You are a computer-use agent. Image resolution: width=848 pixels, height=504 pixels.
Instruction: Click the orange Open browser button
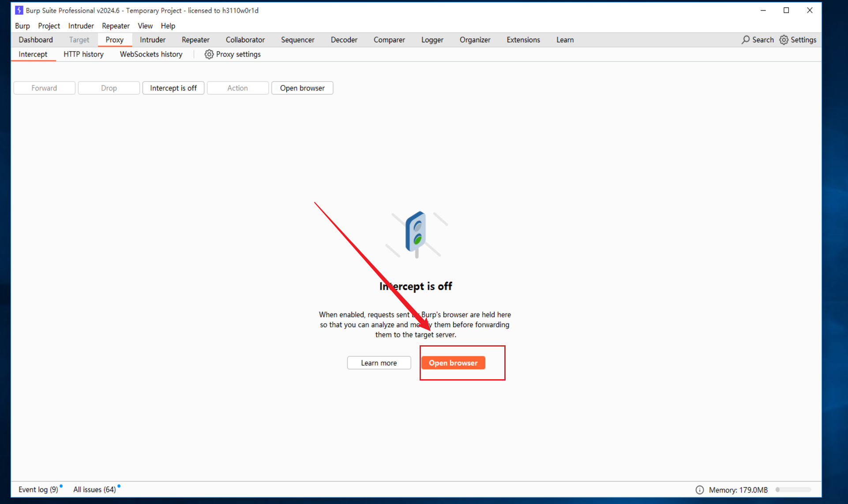(x=453, y=362)
